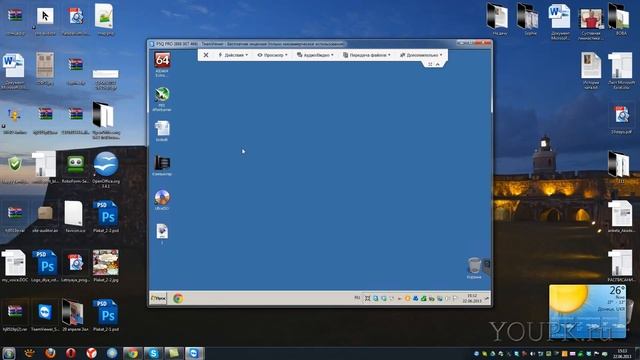Click the local taskbar clock showing 15:13
Image resolution: width=640 pixels, height=360 pixels.
(622, 353)
